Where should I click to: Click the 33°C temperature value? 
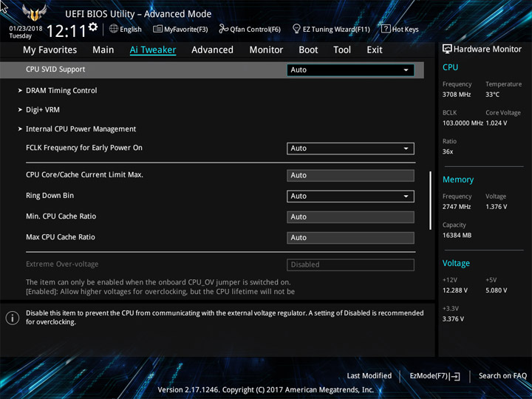[x=492, y=95]
